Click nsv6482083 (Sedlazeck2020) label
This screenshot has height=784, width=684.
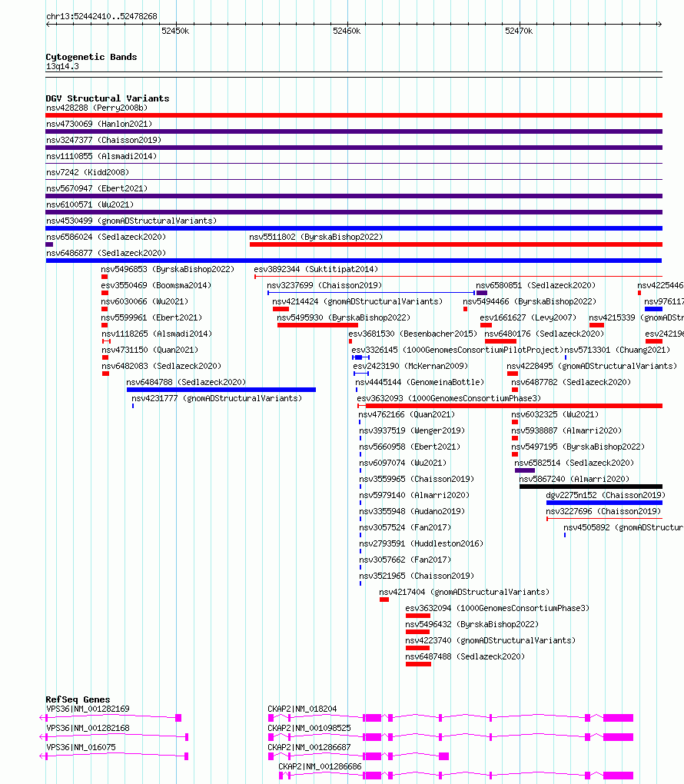click(161, 366)
